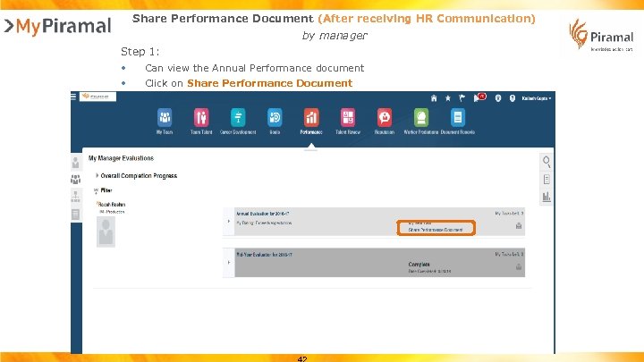Screen dimensions: 644x362
Task: Open the Career Development icon
Action: pos(238,118)
